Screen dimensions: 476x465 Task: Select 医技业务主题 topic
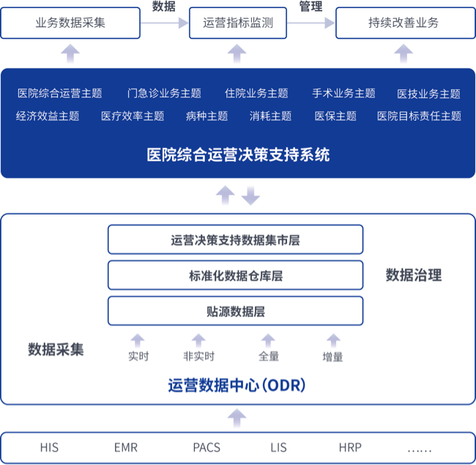click(x=428, y=94)
